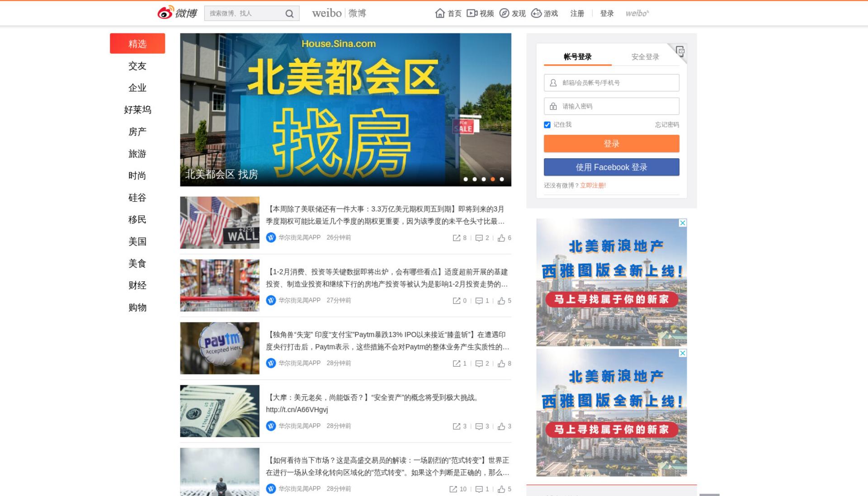Click the orange 登录 button

(x=611, y=143)
